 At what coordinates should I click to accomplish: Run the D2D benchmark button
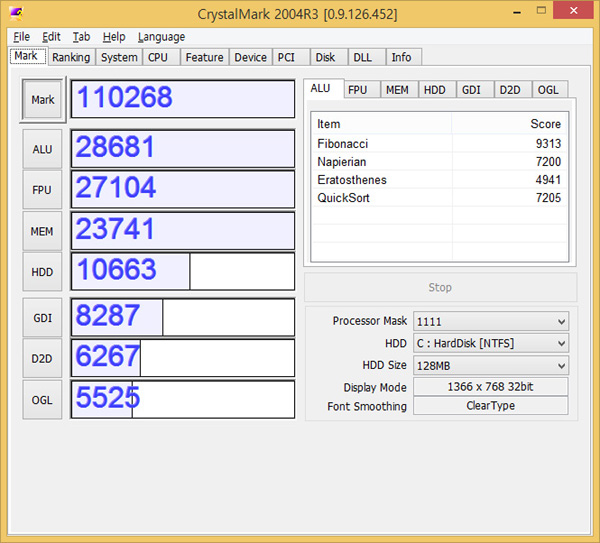(42, 359)
